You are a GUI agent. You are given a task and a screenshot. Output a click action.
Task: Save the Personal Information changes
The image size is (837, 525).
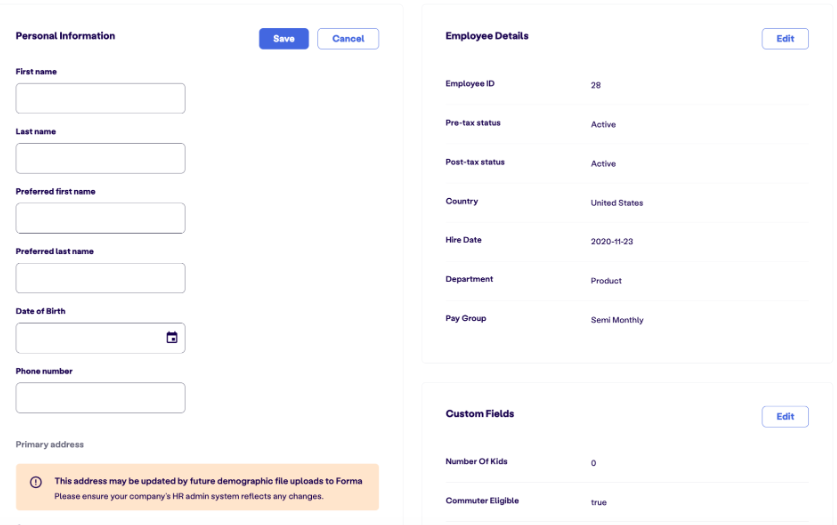point(284,39)
